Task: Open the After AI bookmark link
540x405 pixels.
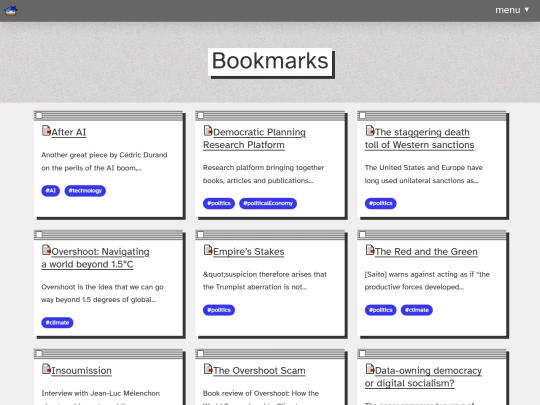Action: pos(69,132)
